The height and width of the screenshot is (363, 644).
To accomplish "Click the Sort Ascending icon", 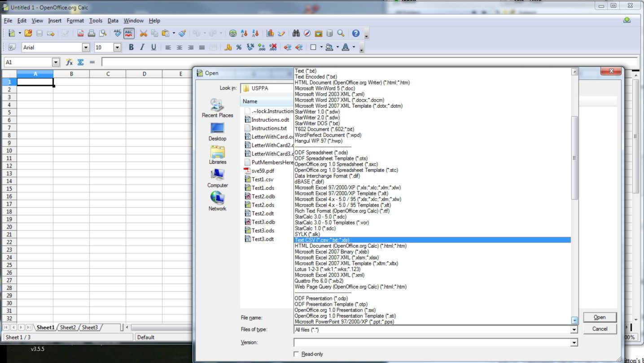I will tap(244, 33).
